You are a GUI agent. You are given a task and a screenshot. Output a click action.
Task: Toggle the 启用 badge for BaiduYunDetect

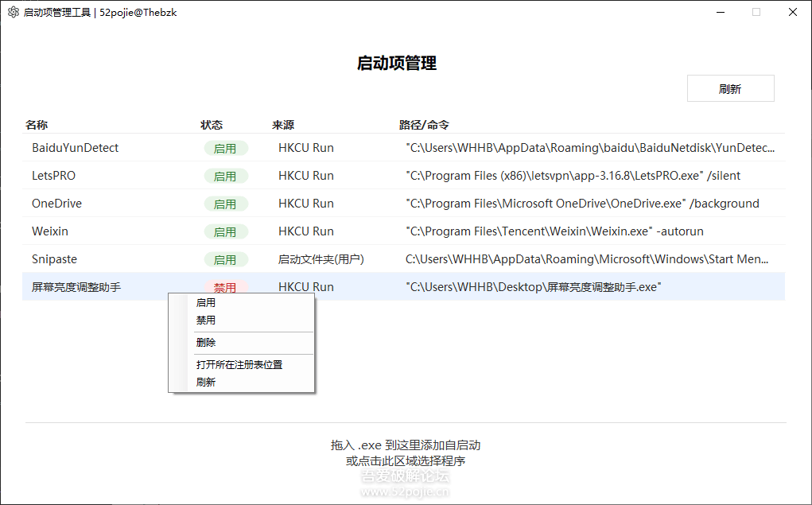click(x=227, y=148)
